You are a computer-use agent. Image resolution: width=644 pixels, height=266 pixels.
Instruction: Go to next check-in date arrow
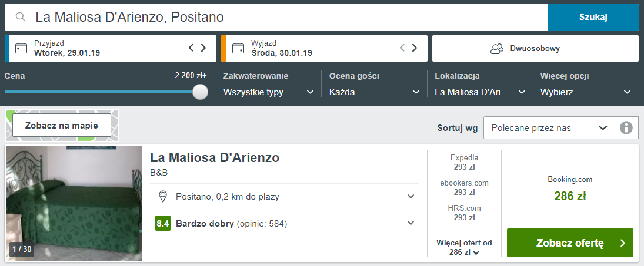pyautogui.click(x=203, y=48)
